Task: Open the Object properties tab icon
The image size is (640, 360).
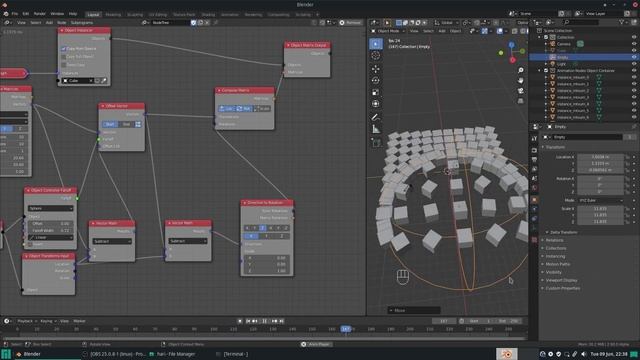Action: (534, 200)
